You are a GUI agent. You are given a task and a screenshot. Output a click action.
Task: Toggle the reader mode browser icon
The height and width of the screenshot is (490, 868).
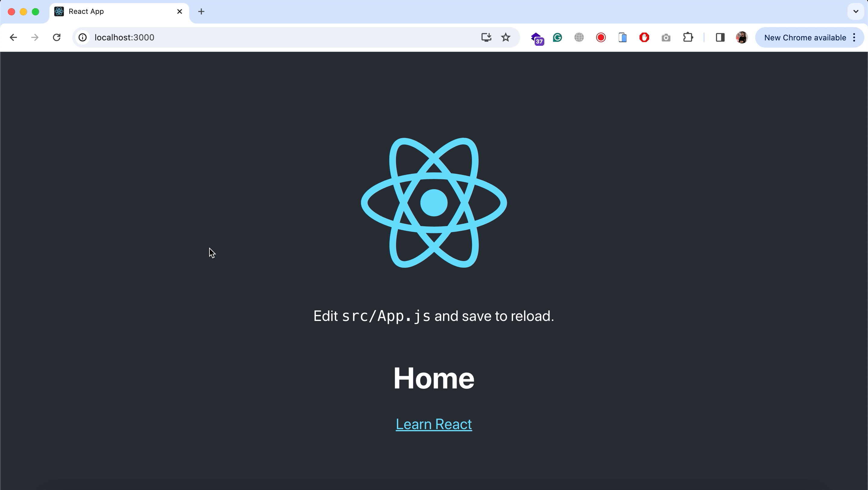[719, 38]
